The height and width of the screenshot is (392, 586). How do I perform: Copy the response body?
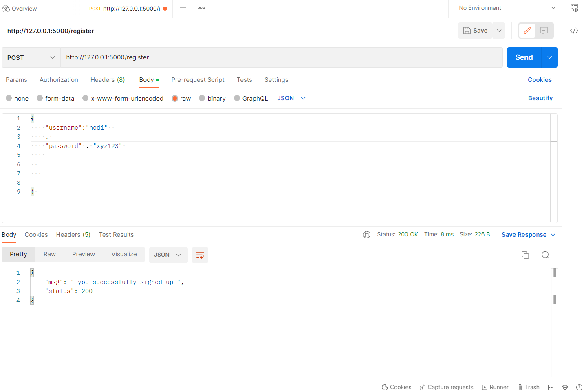(525, 255)
